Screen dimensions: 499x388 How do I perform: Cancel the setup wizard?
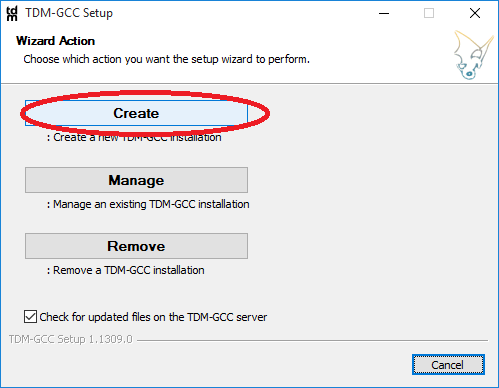click(x=448, y=365)
